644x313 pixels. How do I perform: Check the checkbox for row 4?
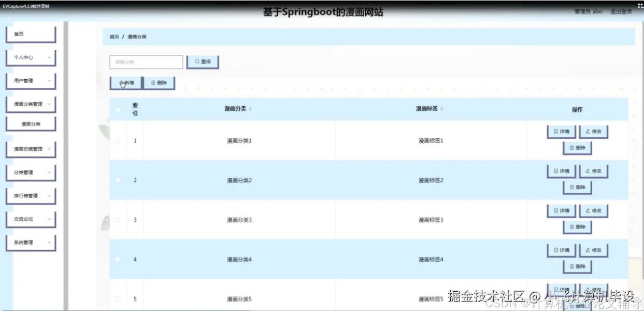118,260
